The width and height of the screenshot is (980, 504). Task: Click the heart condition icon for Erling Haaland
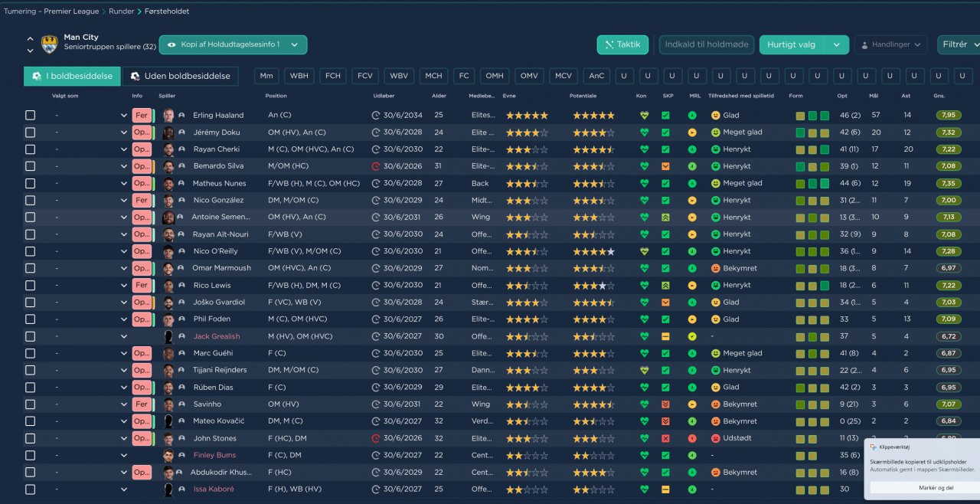click(644, 116)
